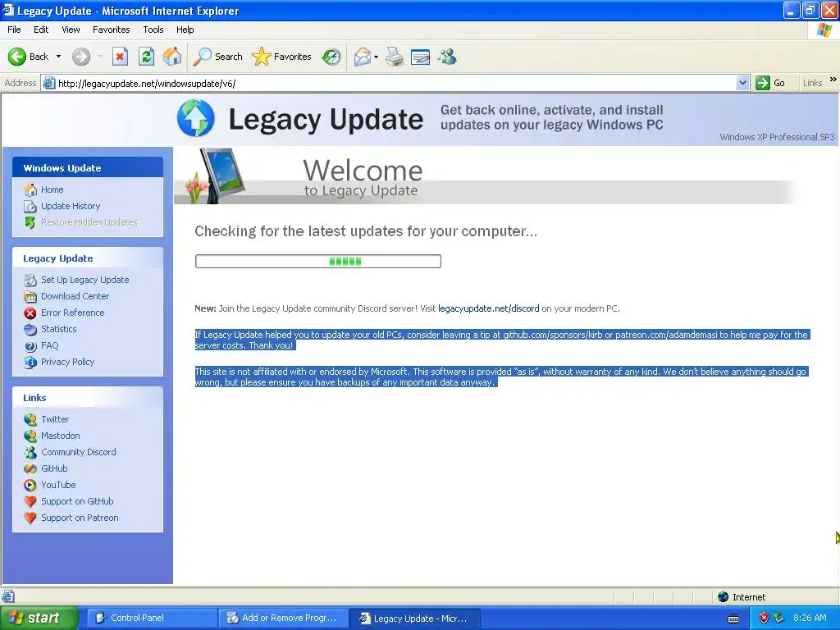Open the History clock icon
Screen dimensions: 840x630
coord(331,57)
